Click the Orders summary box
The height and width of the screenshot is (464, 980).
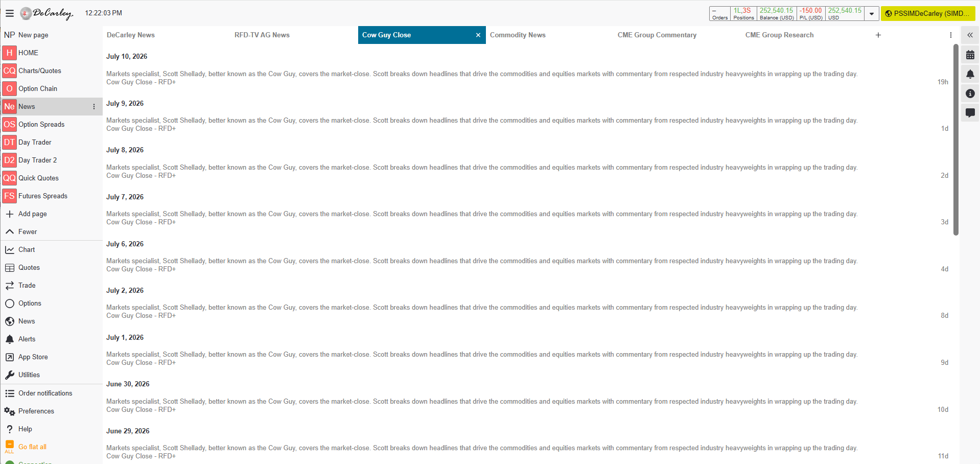pos(720,14)
